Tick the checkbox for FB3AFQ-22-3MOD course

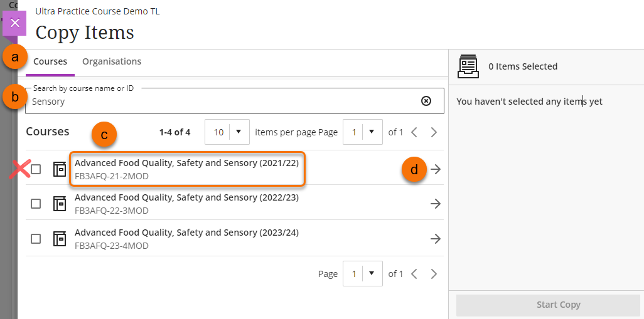pos(36,204)
